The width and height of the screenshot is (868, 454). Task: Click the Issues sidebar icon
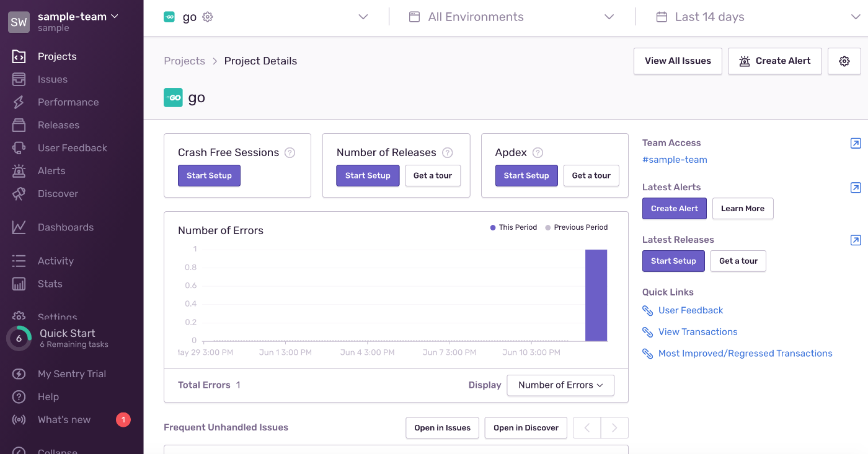coord(19,79)
